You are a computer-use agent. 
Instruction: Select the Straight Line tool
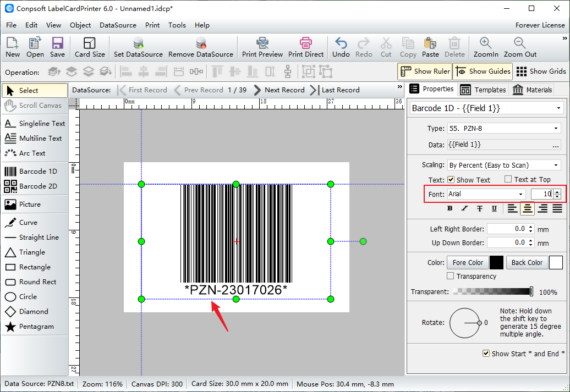(35, 238)
